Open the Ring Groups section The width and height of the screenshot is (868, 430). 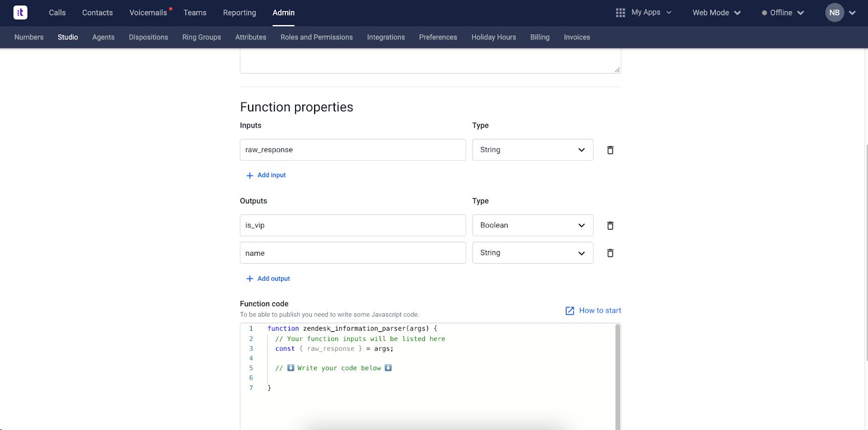(202, 37)
